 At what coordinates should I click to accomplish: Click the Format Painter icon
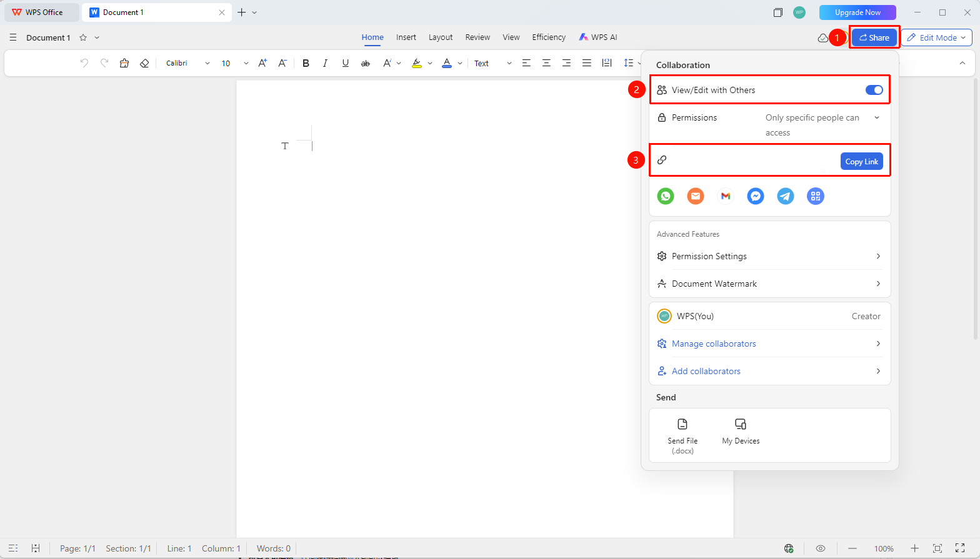point(124,63)
